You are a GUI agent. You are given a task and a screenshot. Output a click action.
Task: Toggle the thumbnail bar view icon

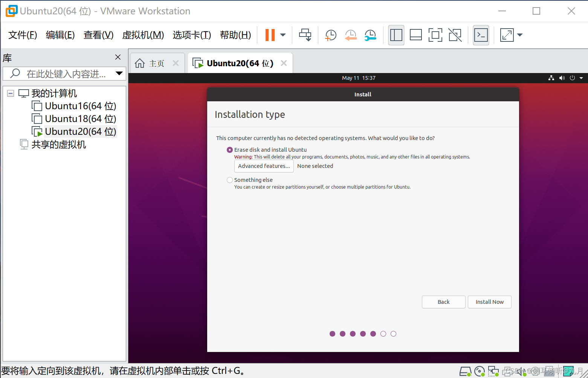coord(416,35)
